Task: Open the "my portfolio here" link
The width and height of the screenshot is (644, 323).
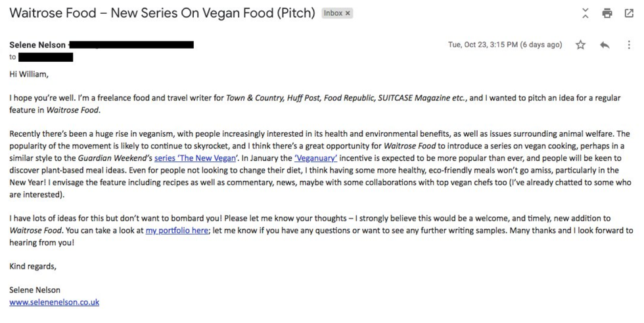Action: 176,231
